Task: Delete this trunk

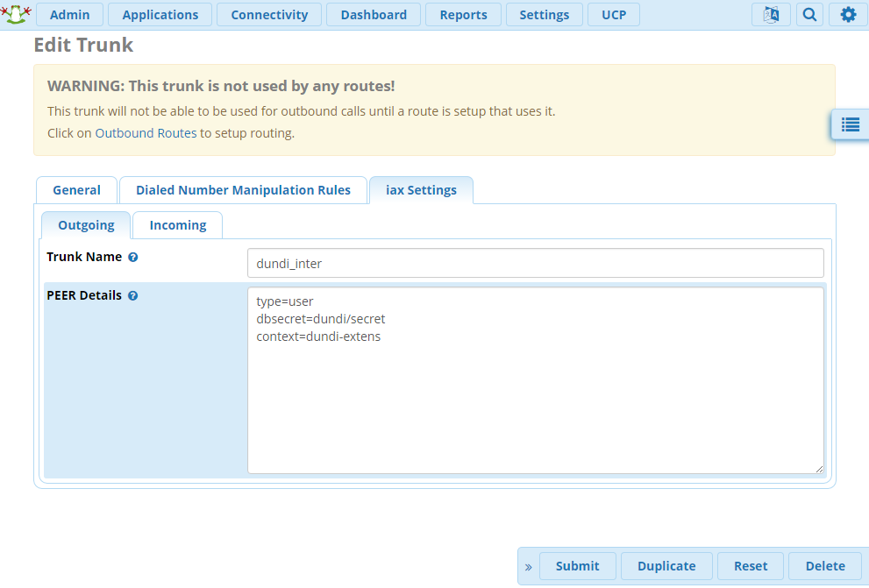Action: point(826,566)
